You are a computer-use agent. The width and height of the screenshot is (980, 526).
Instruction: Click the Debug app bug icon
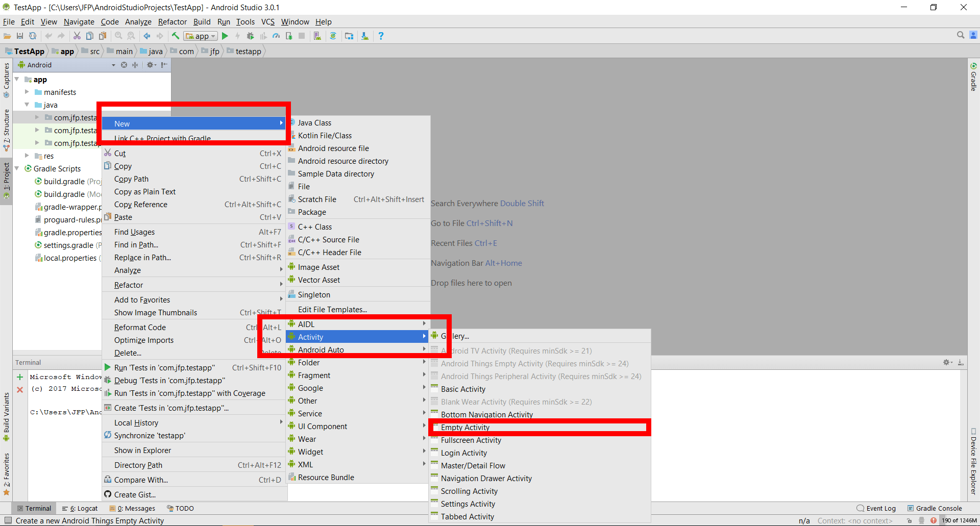pos(250,36)
